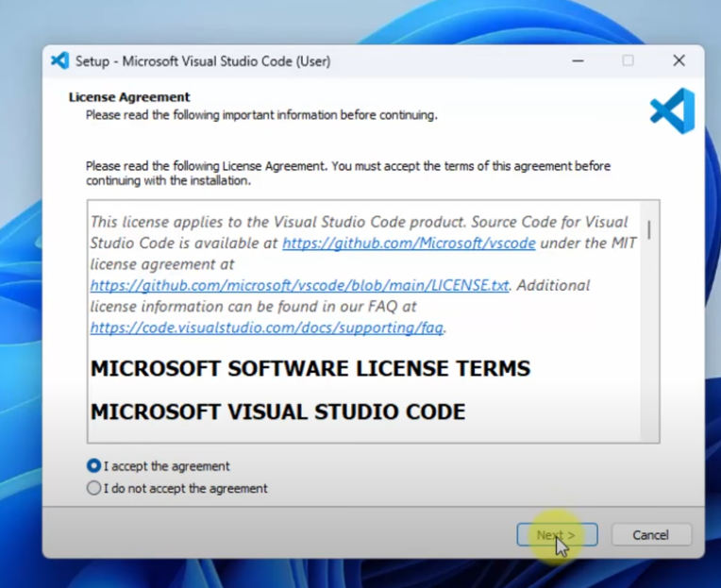Click the "License Agreement" page heading
The height and width of the screenshot is (588, 721).
(x=129, y=97)
